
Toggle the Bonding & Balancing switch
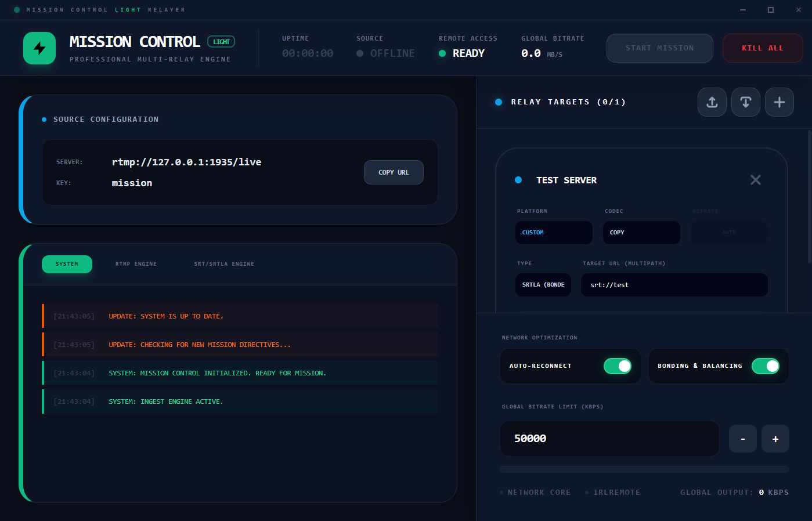(766, 366)
